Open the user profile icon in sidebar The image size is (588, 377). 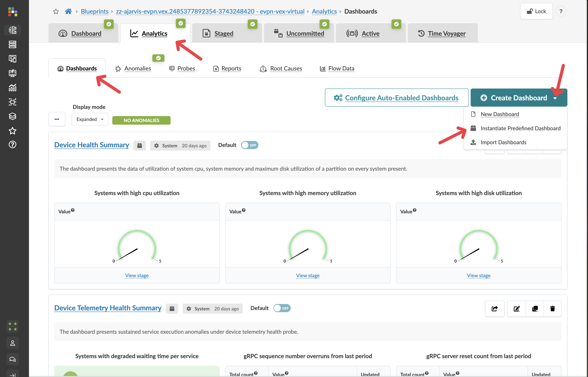click(x=12, y=343)
